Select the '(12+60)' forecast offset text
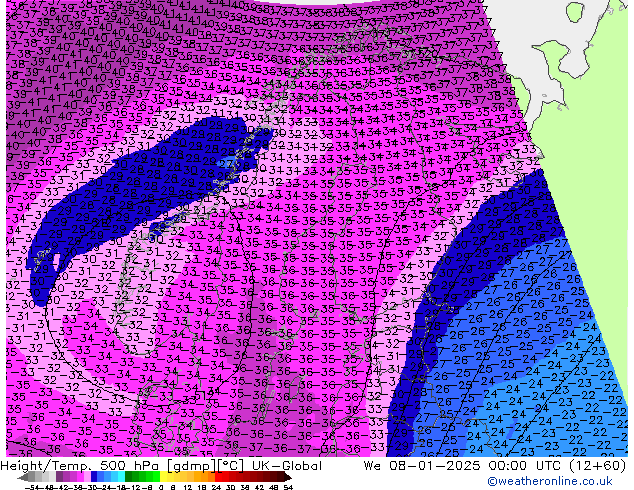 [x=597, y=466]
